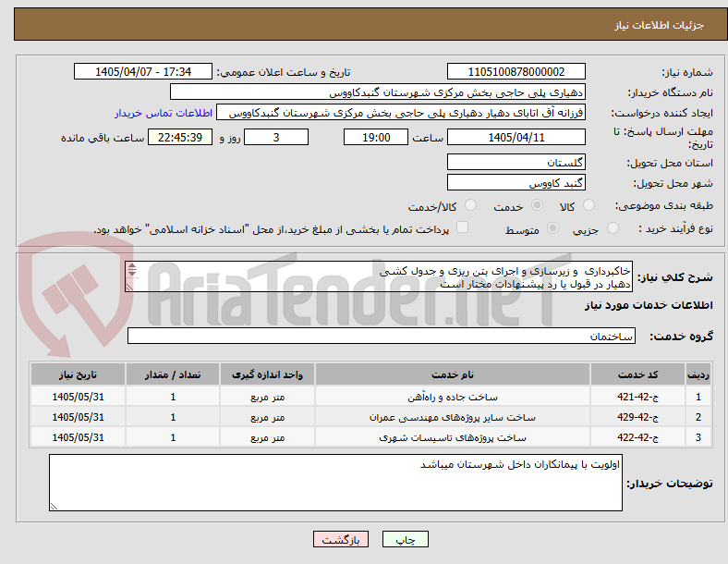The height and width of the screenshot is (564, 728).
Task: Click service code ج-42-421
Action: tap(638, 397)
